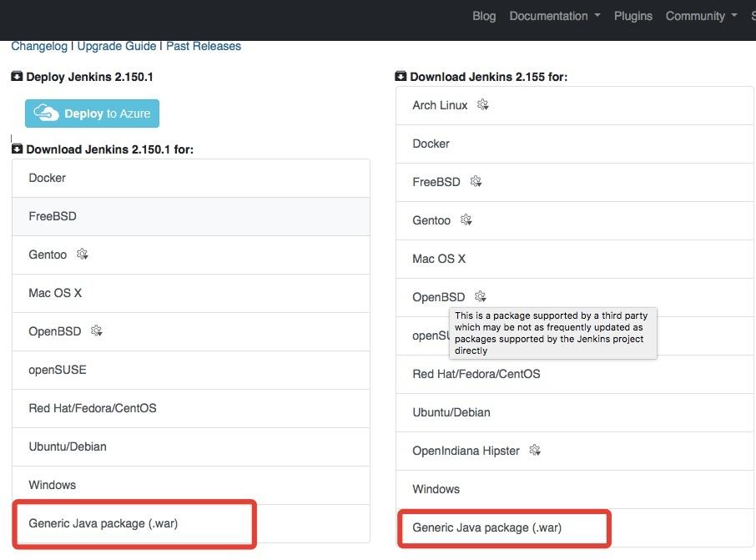Image resolution: width=756 pixels, height=560 pixels.
Task: Select Ubuntu/Debian in the Jenkins 2.150.1 list
Action: 191,446
